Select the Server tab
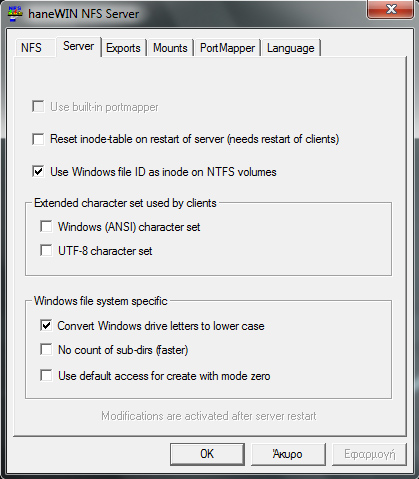Viewport: 419px width, 479px height. pos(78,46)
